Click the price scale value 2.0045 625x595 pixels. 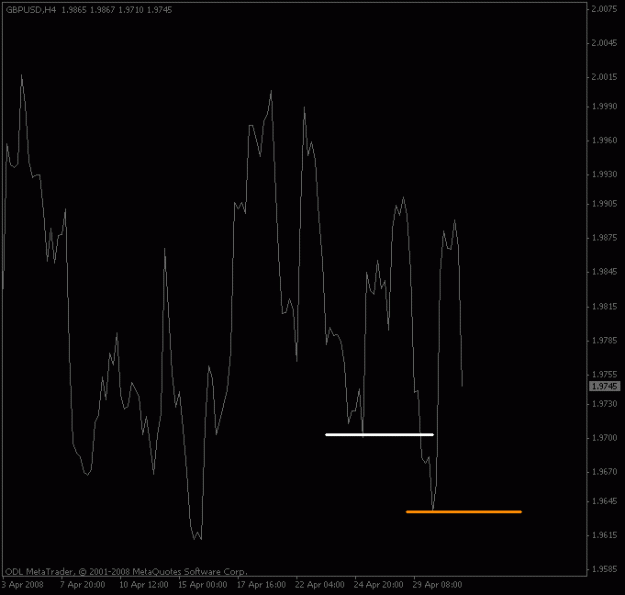604,43
